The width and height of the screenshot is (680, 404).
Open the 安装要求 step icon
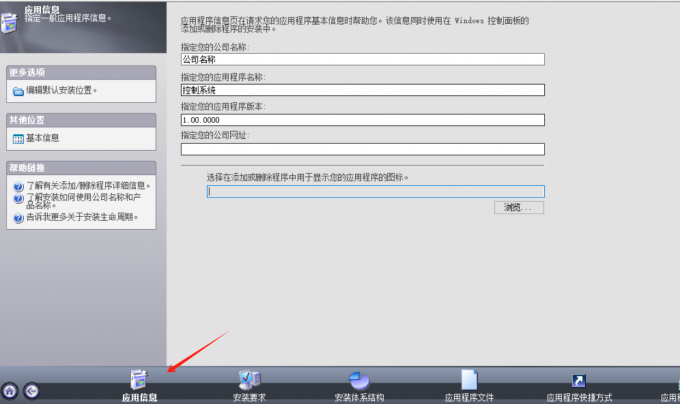point(249,379)
